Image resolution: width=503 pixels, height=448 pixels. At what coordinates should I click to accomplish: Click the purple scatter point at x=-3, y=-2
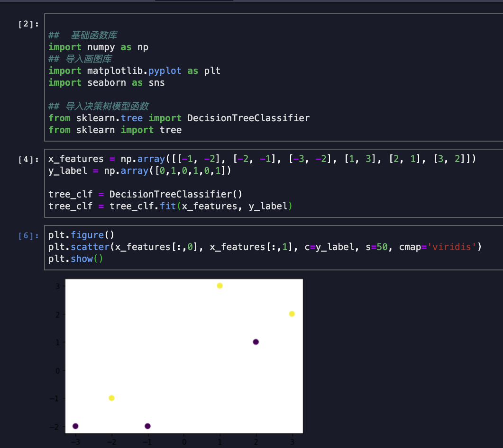coord(75,426)
